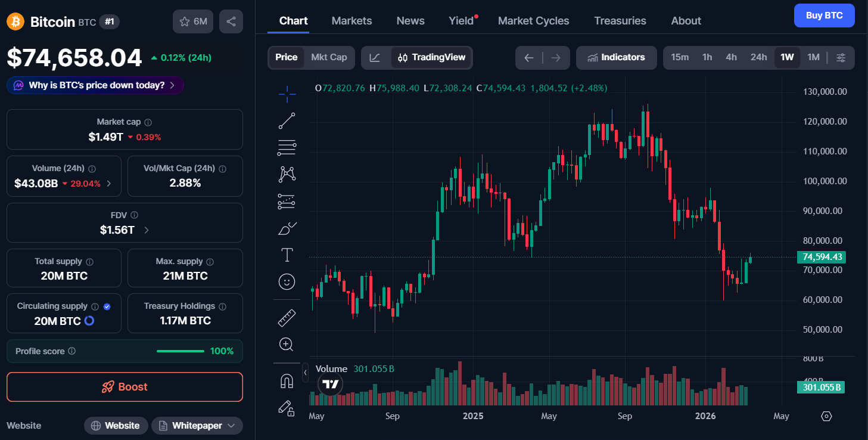
Task: Click the 301.055 B volume axis label
Action: point(820,388)
